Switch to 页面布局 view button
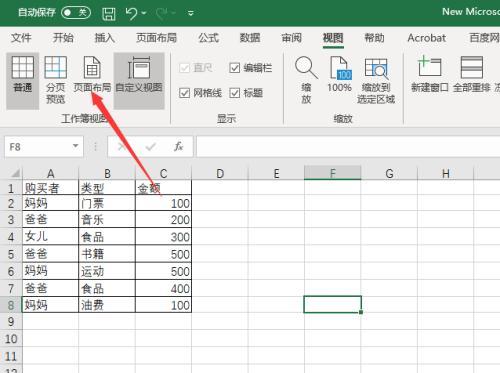This screenshot has height=373, width=500. (x=92, y=75)
